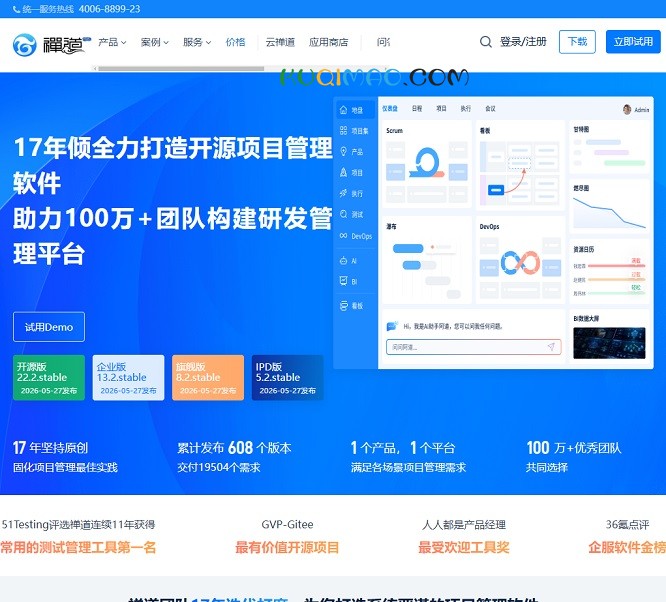Expand the 产品 dropdown in the top navigation

click(112, 42)
